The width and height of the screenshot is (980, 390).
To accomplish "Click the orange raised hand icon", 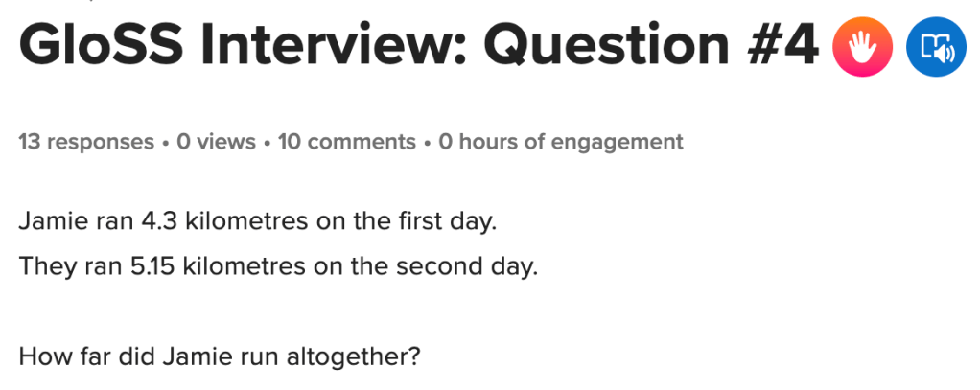I will [x=863, y=47].
